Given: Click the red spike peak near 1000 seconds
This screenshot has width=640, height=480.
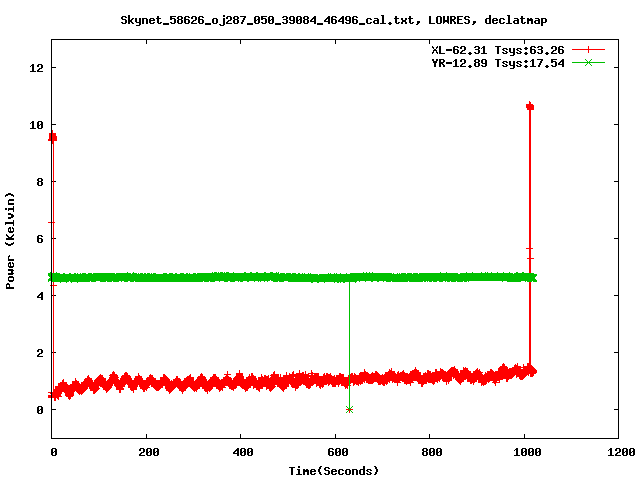Looking at the screenshot, I should click(x=530, y=107).
